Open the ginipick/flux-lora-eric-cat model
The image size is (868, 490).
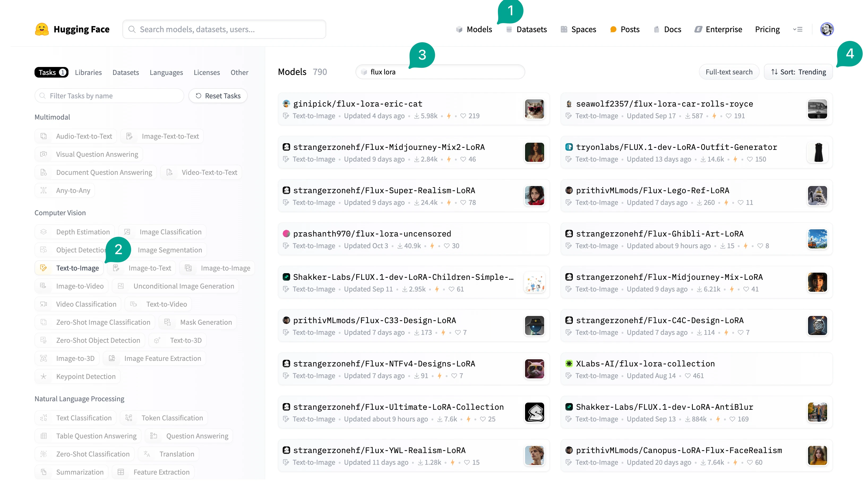[358, 104]
